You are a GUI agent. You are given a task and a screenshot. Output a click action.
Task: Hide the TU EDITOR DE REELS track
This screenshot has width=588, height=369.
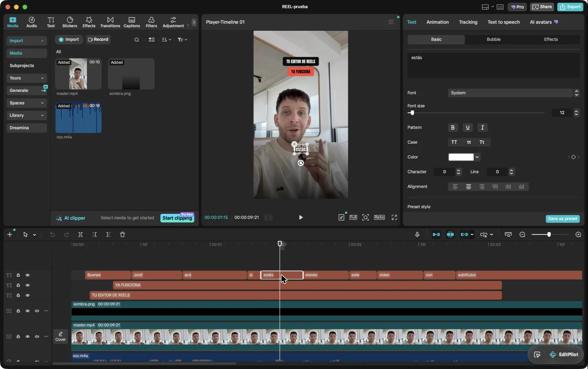point(28,295)
